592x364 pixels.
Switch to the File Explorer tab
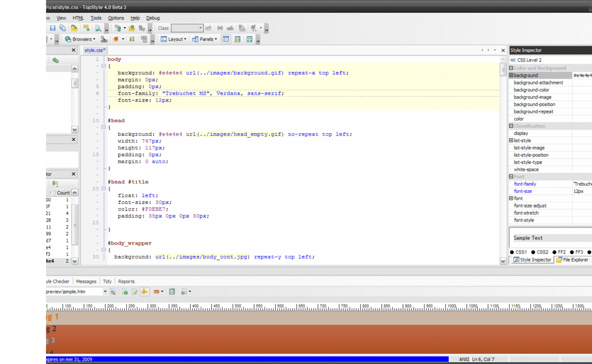tap(572, 260)
